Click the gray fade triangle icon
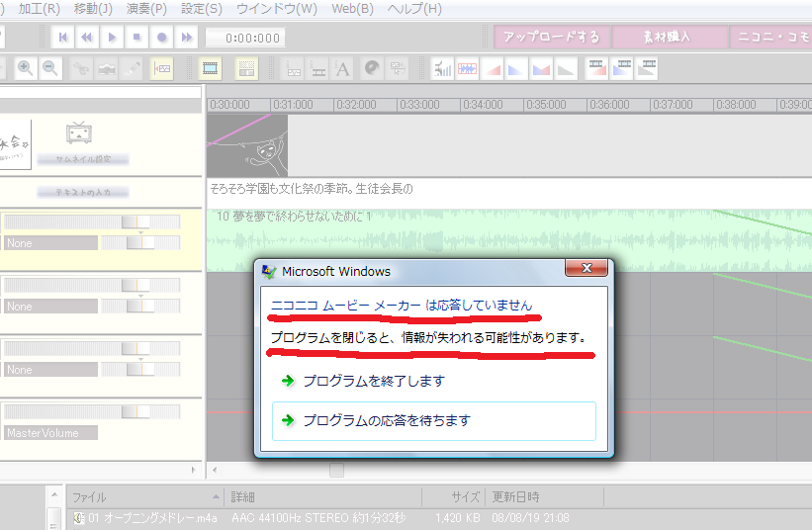812x530 pixels. click(x=566, y=68)
